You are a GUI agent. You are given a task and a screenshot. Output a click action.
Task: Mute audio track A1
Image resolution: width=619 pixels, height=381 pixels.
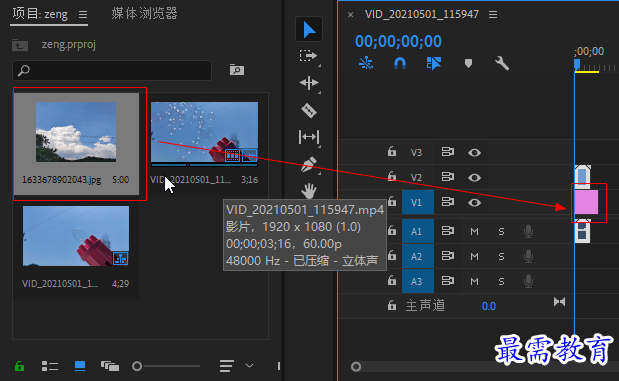(x=475, y=231)
